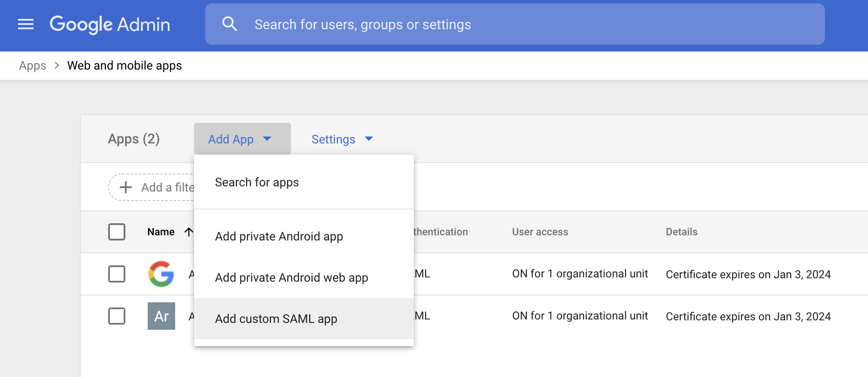The image size is (868, 377).
Task: Click the search magnifier icon
Action: pos(230,24)
